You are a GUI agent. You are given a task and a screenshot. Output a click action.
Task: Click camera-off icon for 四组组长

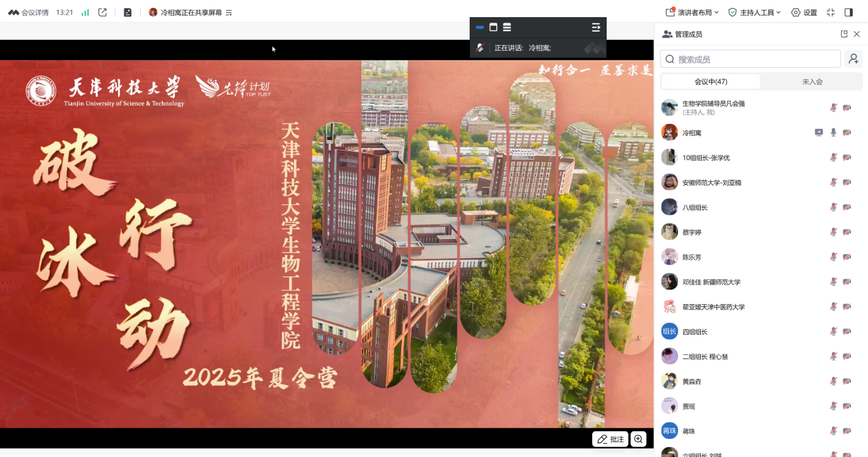coord(847,331)
